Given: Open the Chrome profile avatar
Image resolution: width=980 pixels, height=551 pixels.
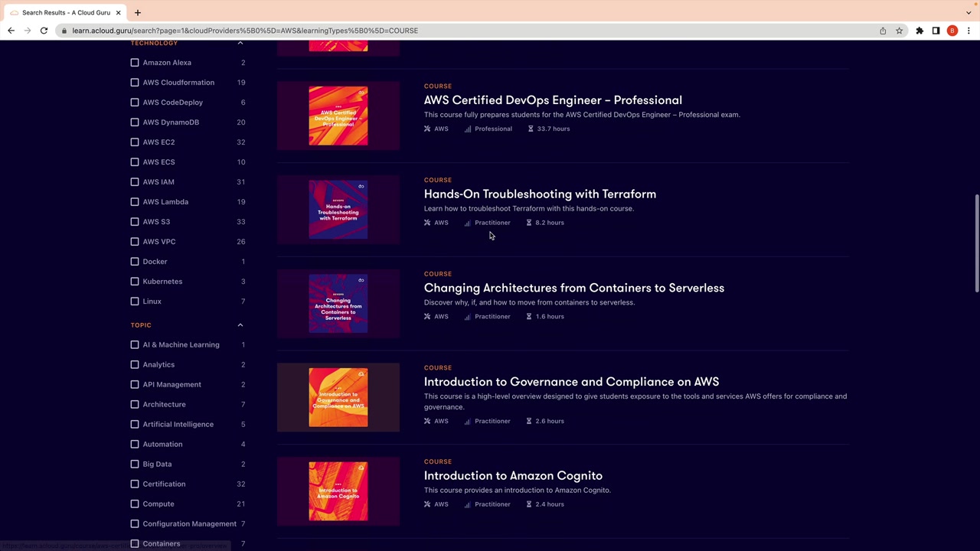Looking at the screenshot, I should (952, 31).
